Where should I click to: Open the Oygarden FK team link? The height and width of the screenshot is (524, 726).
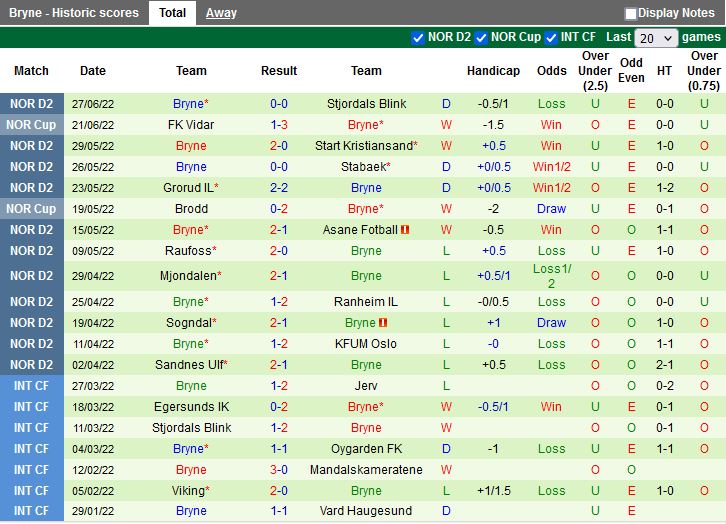tap(366, 449)
